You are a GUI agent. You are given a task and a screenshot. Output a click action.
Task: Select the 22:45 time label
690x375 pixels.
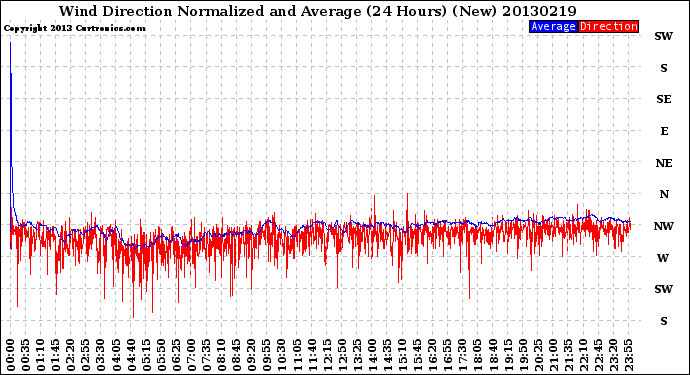(x=598, y=355)
